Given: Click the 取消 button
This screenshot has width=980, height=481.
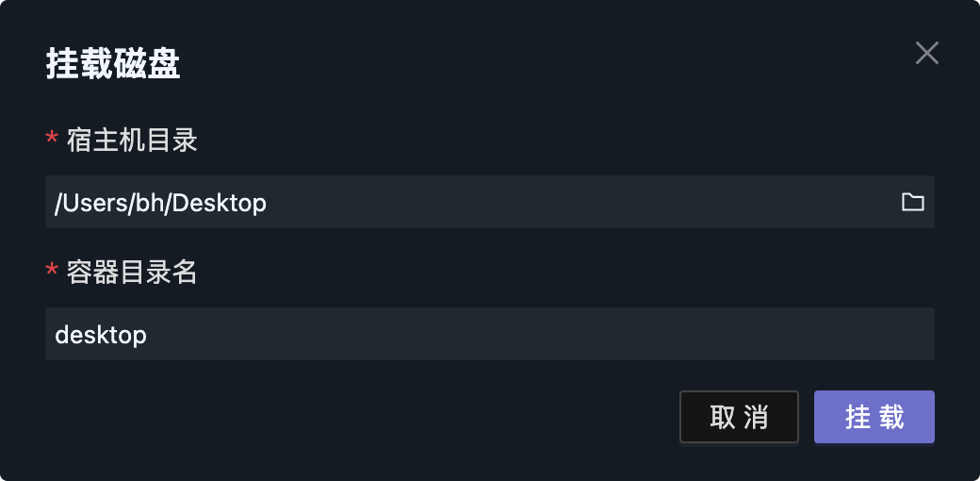Looking at the screenshot, I should pyautogui.click(x=739, y=417).
